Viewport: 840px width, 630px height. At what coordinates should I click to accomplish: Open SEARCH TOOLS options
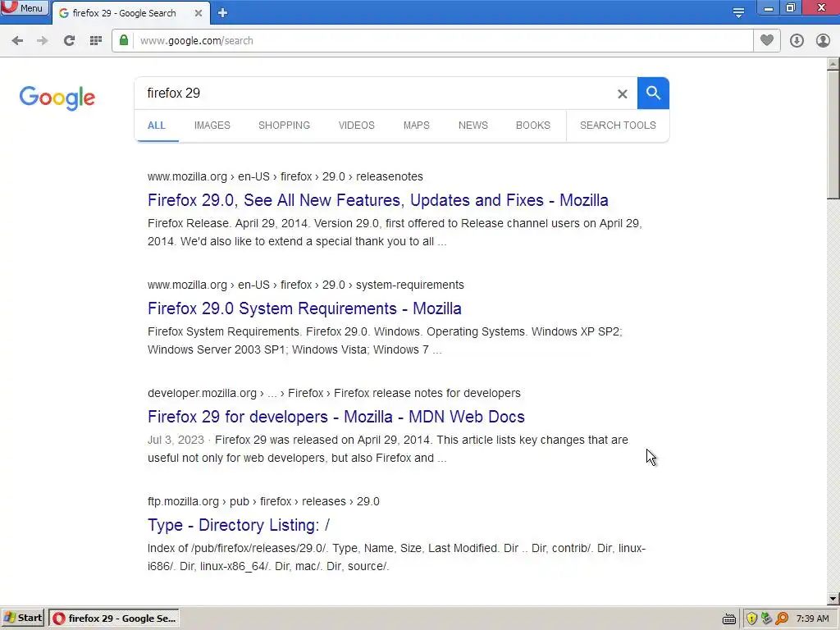(618, 126)
